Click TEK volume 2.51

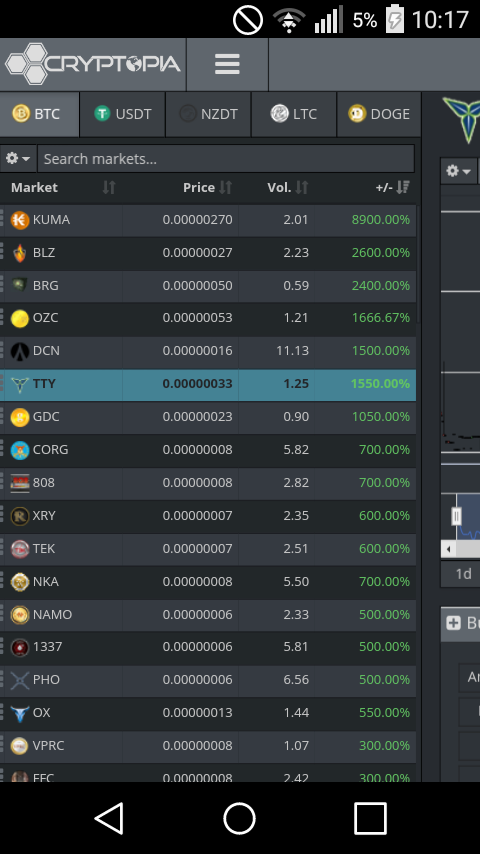[x=296, y=548]
